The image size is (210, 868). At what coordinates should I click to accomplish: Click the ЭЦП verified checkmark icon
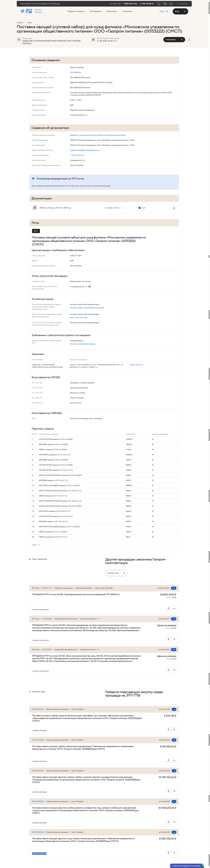click(140, 208)
